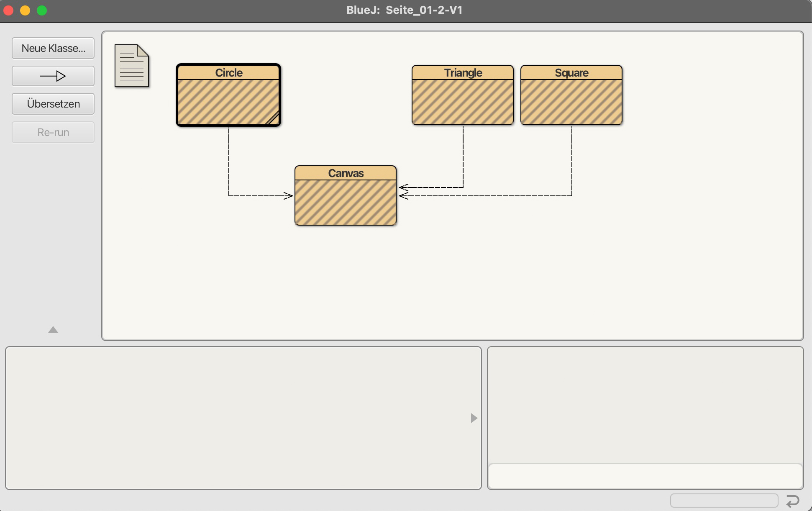Collapse the sidebar using the up triangle

[53, 330]
